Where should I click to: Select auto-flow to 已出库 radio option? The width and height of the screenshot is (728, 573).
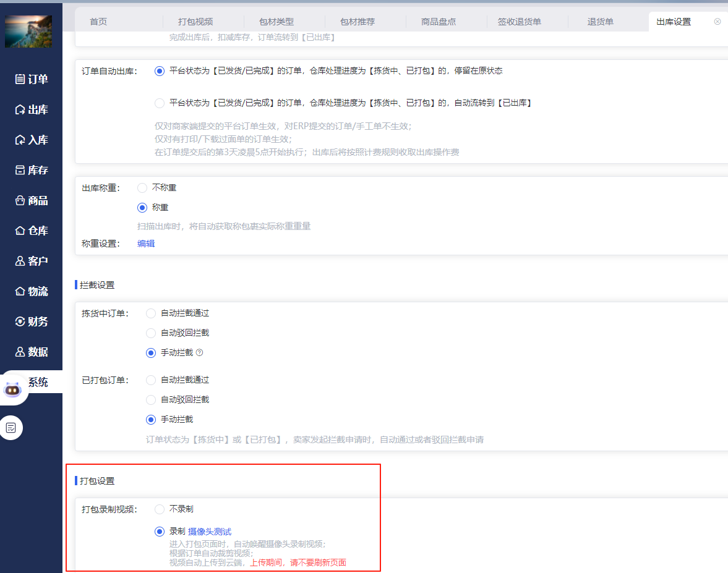coord(160,103)
